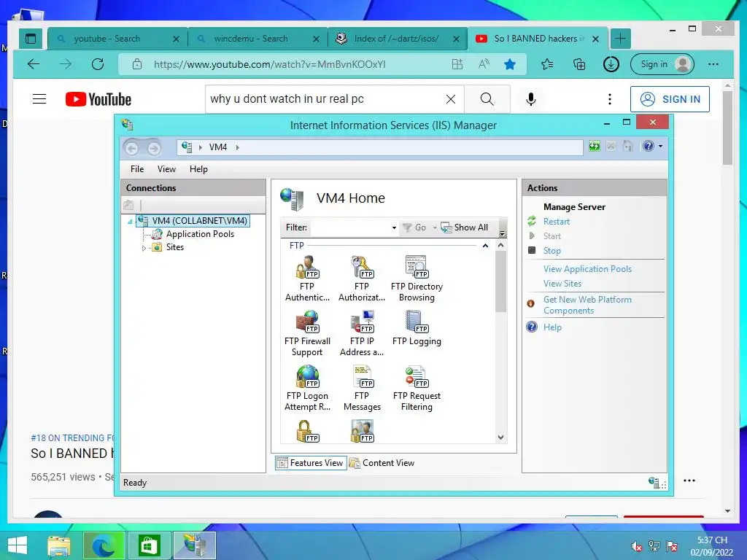Open Windows Start button
Image resolution: width=747 pixels, height=560 pixels.
click(18, 545)
